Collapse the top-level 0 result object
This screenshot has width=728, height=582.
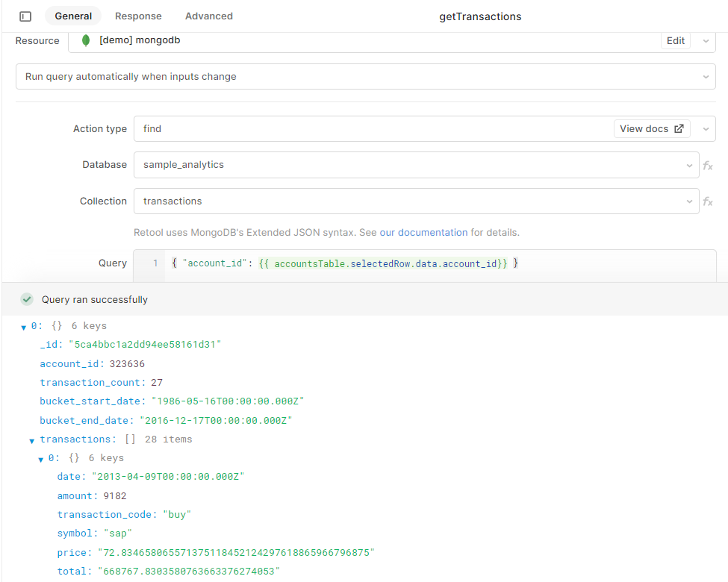point(24,327)
